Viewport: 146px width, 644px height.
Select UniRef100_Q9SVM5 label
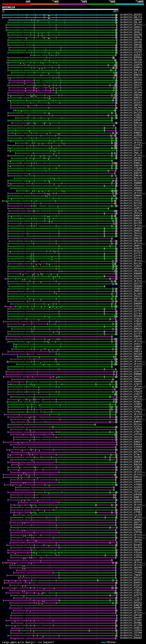[131, 48]
